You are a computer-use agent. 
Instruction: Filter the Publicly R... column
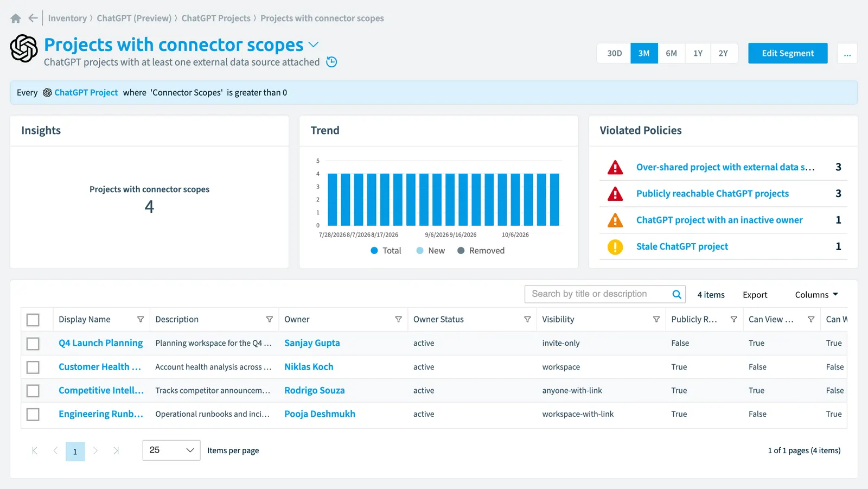pos(733,320)
